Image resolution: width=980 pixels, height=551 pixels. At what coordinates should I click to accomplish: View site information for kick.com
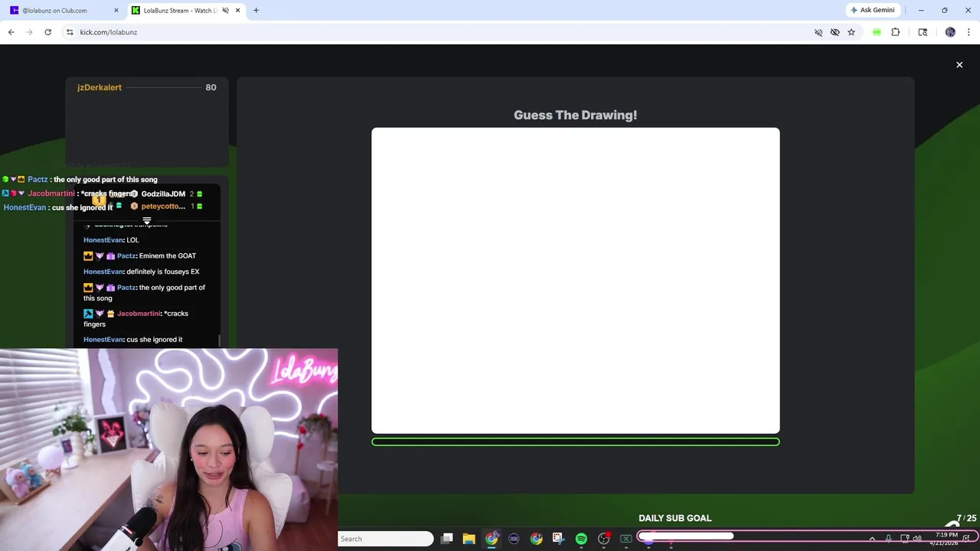pyautogui.click(x=70, y=32)
